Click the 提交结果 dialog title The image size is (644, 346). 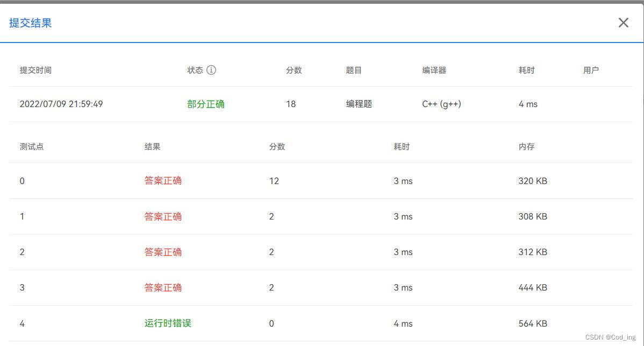click(31, 23)
